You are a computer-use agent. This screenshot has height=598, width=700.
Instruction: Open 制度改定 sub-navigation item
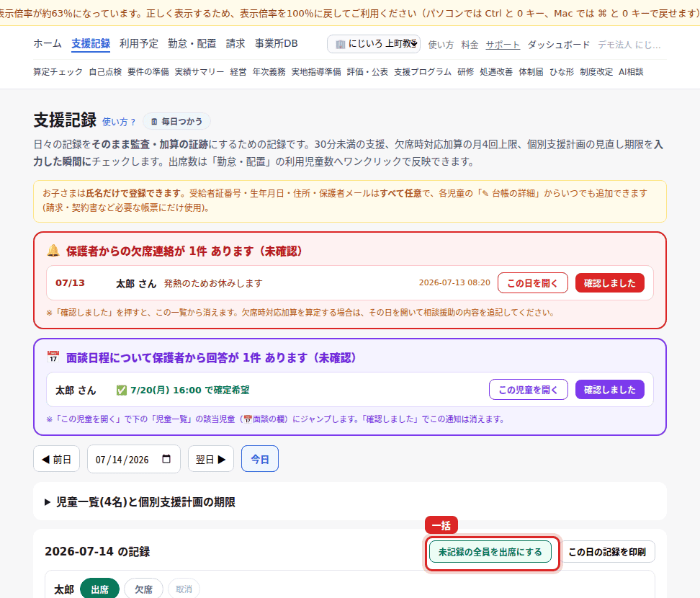(596, 72)
